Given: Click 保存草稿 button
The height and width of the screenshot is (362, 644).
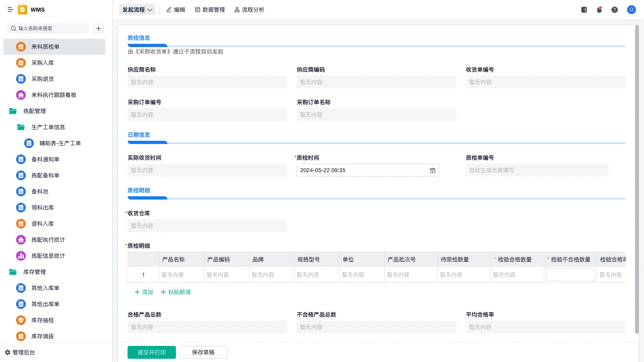Looking at the screenshot, I should 203,352.
